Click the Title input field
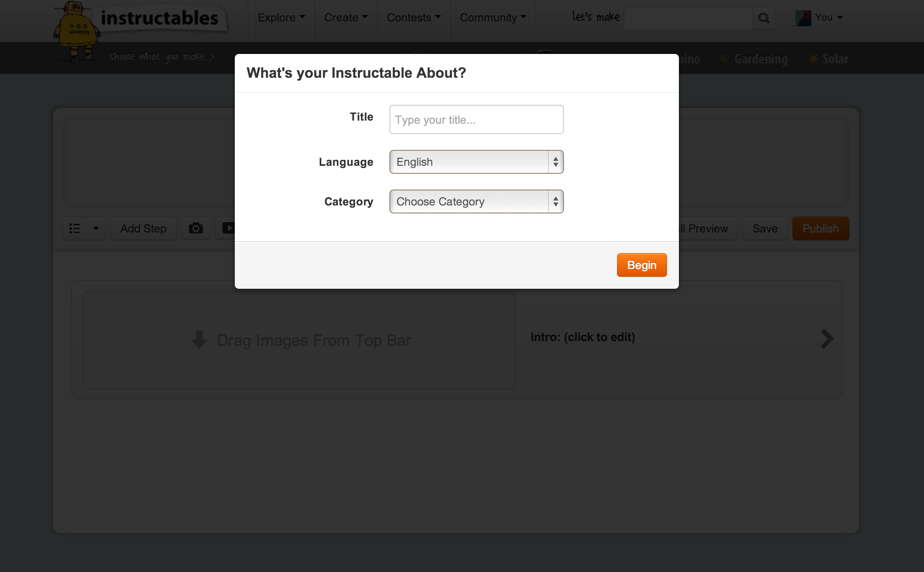The width and height of the screenshot is (924, 572). click(x=476, y=119)
